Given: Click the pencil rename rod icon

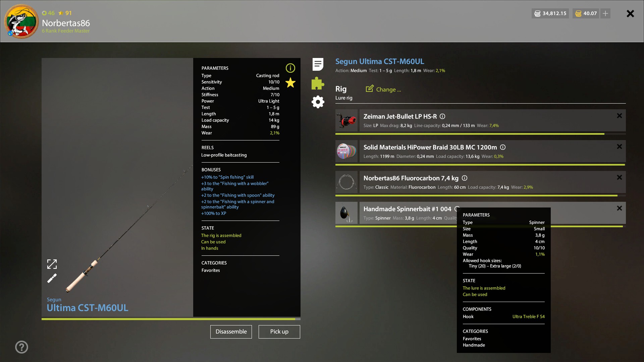Looking at the screenshot, I should click(52, 278).
